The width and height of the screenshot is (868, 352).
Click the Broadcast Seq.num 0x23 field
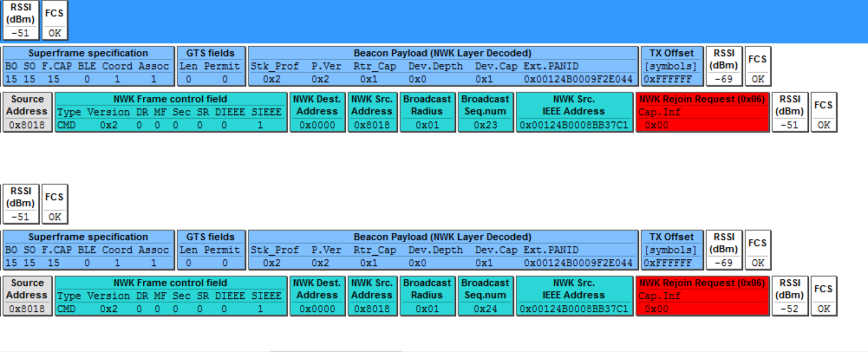[486, 113]
